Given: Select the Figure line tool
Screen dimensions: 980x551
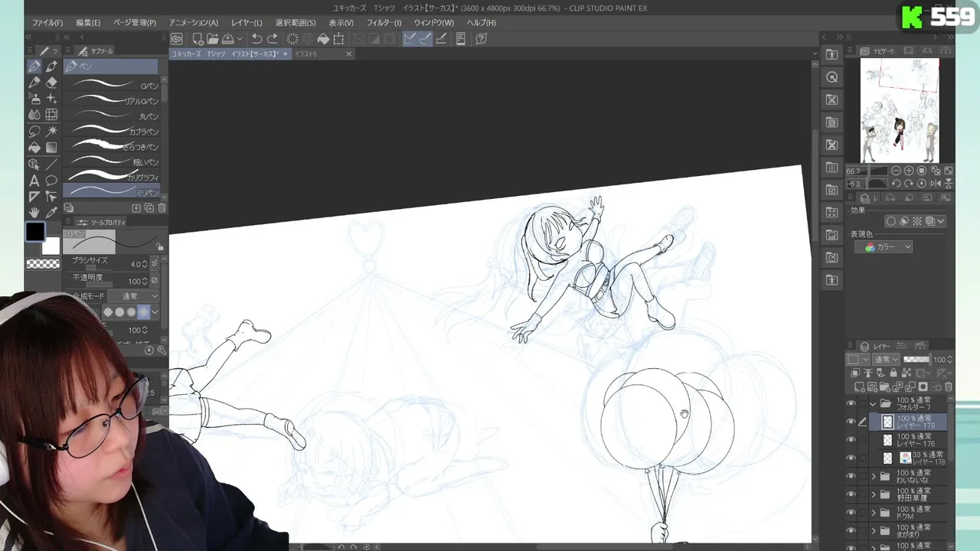Looking at the screenshot, I should 51,164.
